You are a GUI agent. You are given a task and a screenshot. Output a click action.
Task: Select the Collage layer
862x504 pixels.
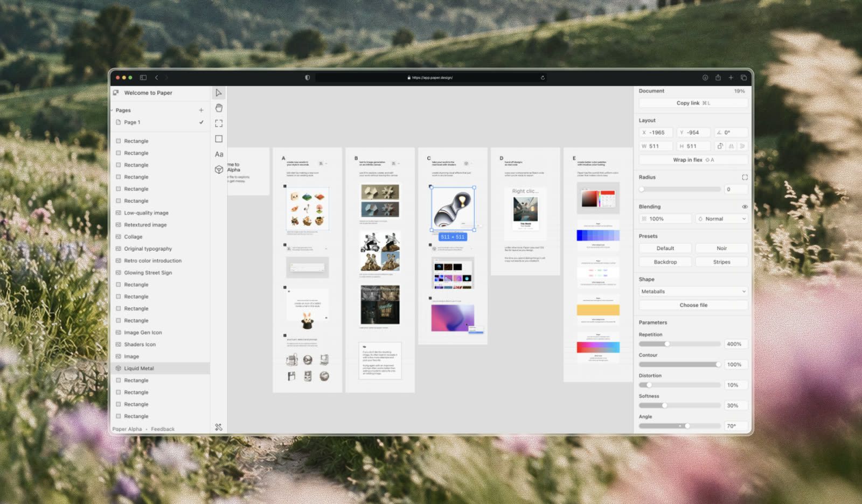click(x=160, y=237)
